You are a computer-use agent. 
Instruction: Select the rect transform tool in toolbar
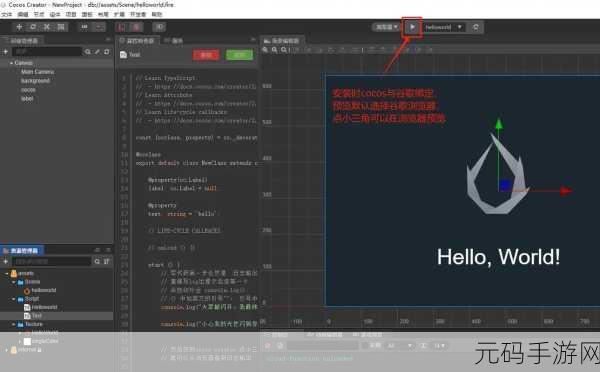[61, 27]
